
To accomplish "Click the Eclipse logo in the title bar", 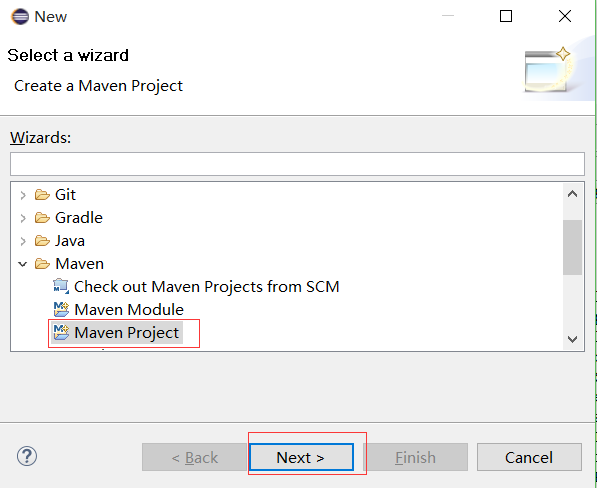I will coord(20,17).
